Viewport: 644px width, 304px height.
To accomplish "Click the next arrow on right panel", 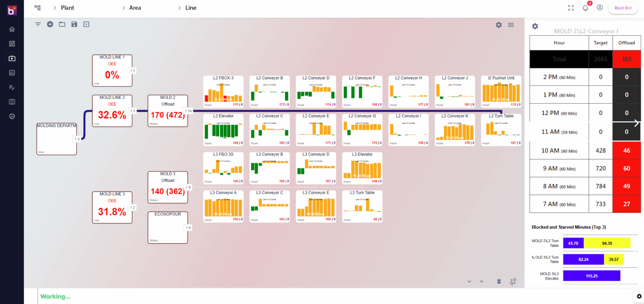I will [x=636, y=123].
